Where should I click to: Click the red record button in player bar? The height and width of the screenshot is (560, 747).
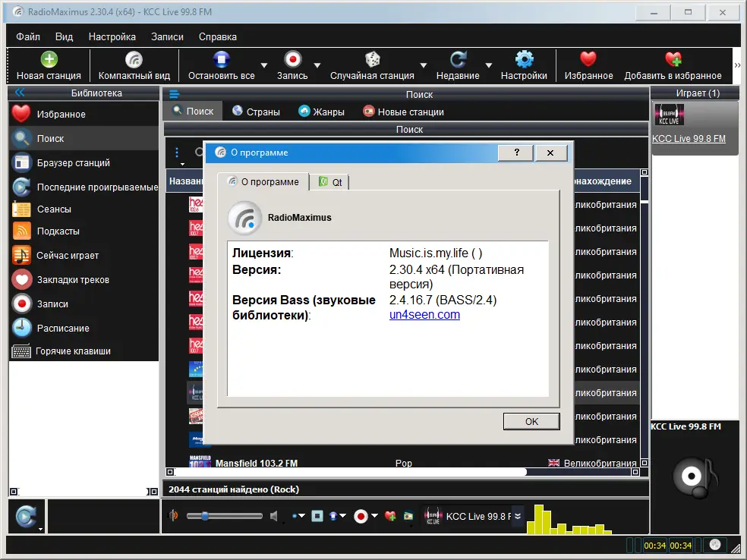(361, 516)
